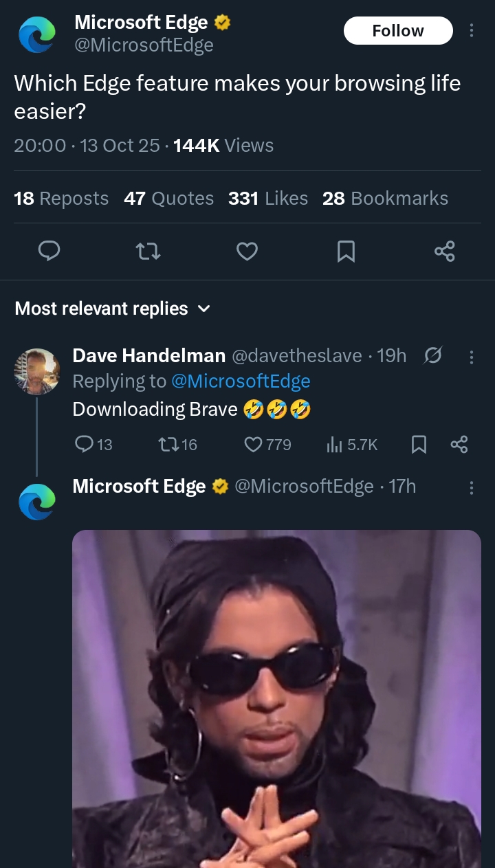Screen dimensions: 495x868
Task: Click the Follow button
Action: click(x=398, y=31)
